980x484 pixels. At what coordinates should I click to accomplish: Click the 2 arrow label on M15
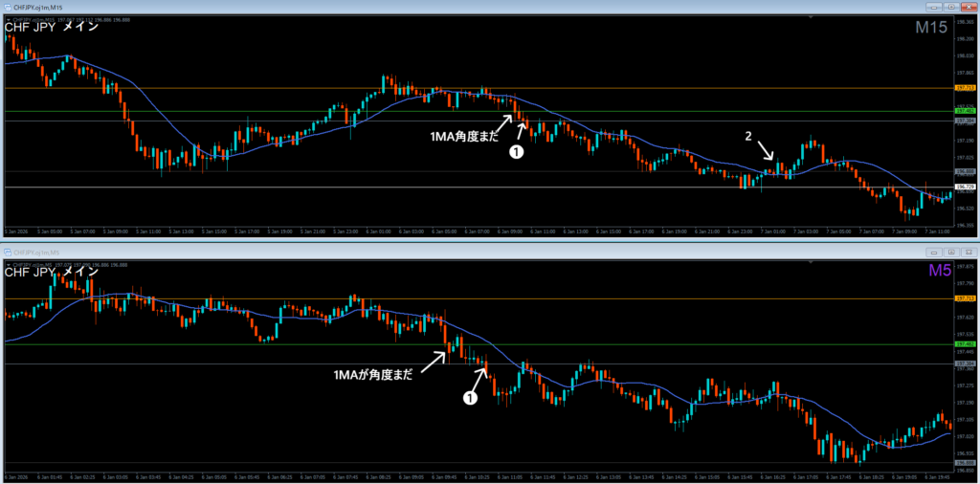point(748,135)
